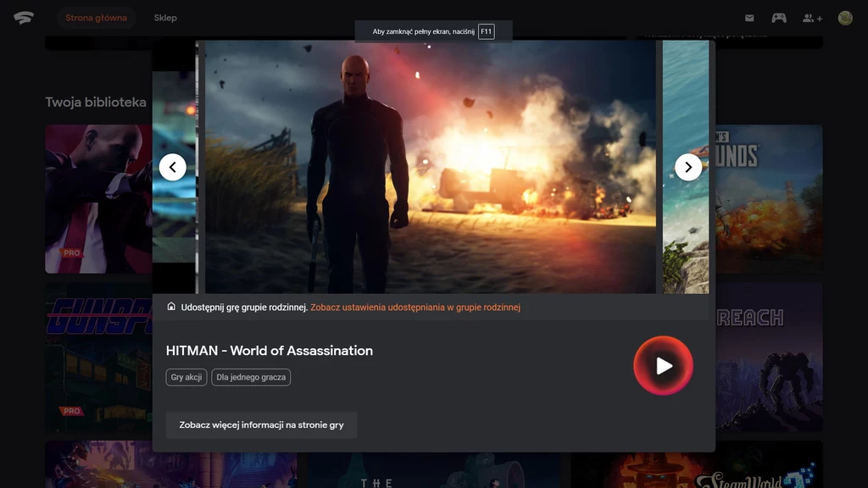
Task: Click the family sharing home icon
Action: point(171,307)
